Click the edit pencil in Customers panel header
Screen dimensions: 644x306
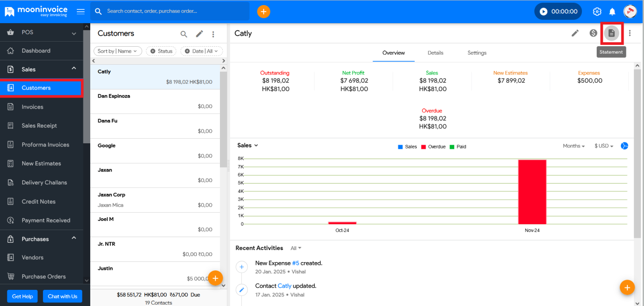[199, 34]
